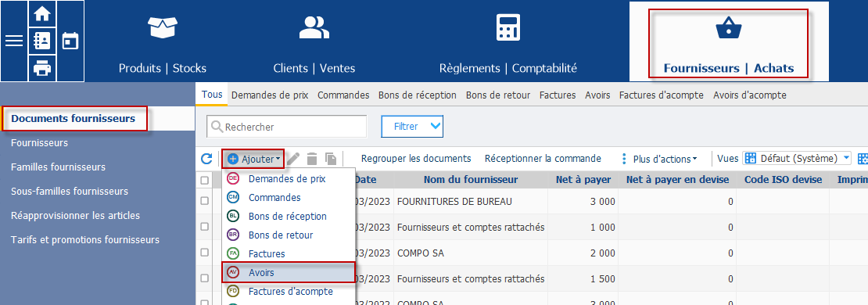Open the Plus d'actions dropdown
This screenshot has height=305, width=868.
click(x=660, y=159)
